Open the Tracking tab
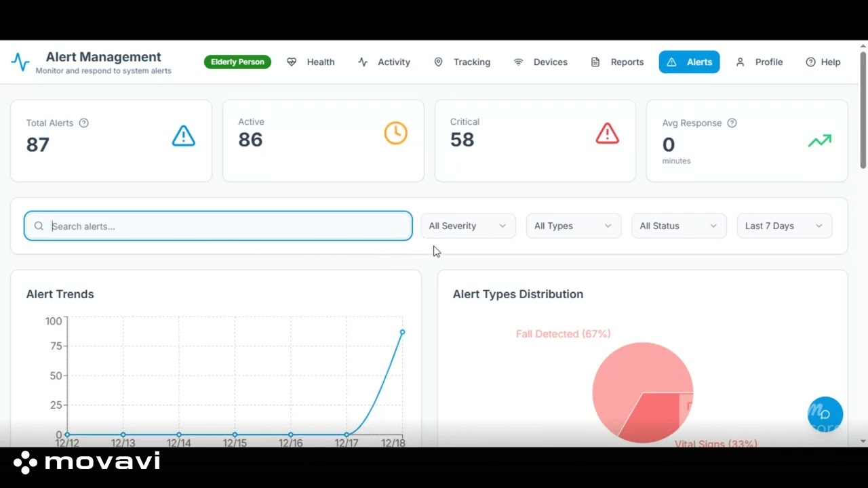868x488 pixels. (462, 62)
